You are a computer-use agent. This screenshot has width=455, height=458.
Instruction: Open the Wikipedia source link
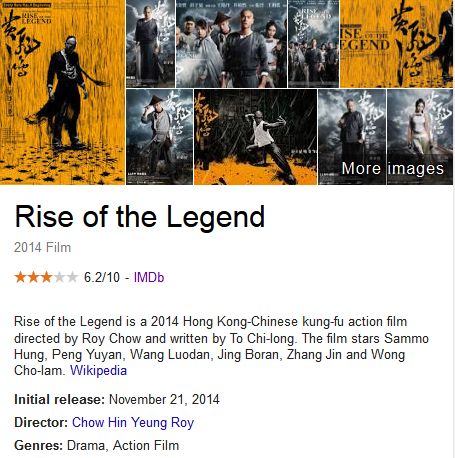[x=98, y=370]
